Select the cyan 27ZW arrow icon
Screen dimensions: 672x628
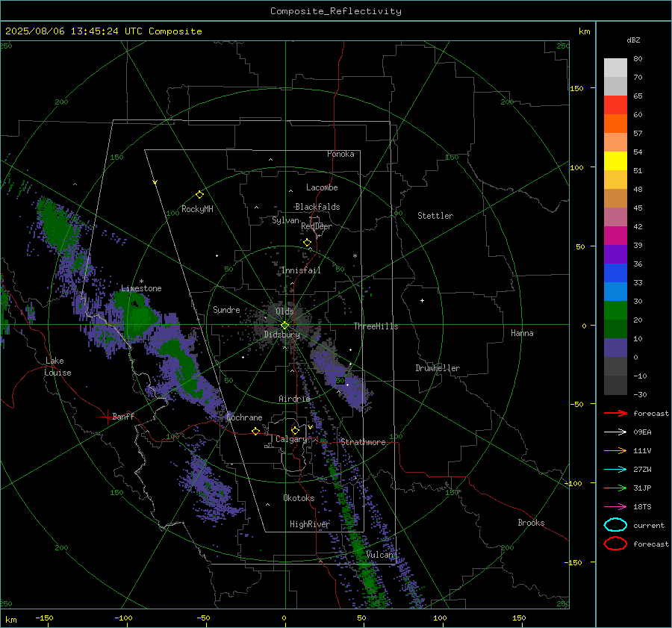click(615, 470)
